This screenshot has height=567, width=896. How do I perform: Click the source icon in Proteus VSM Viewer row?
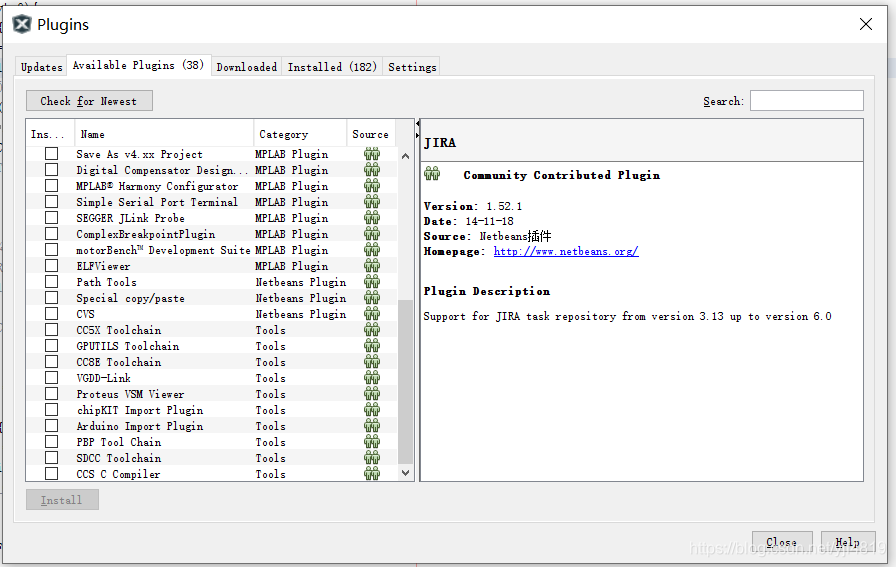372,394
